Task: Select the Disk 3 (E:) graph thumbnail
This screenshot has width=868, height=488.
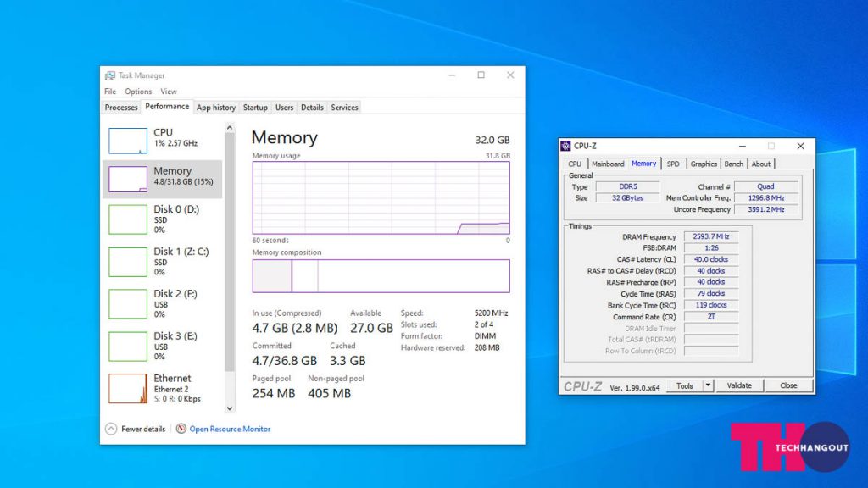Action: 128,347
